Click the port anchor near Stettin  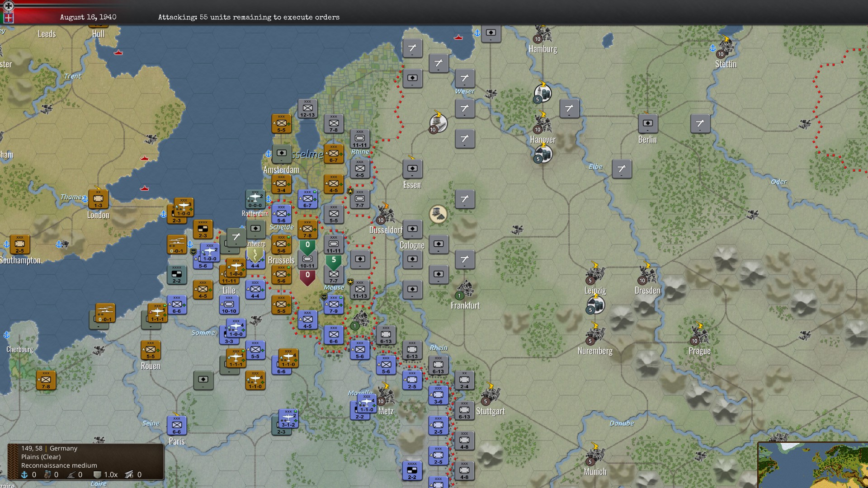pos(712,48)
